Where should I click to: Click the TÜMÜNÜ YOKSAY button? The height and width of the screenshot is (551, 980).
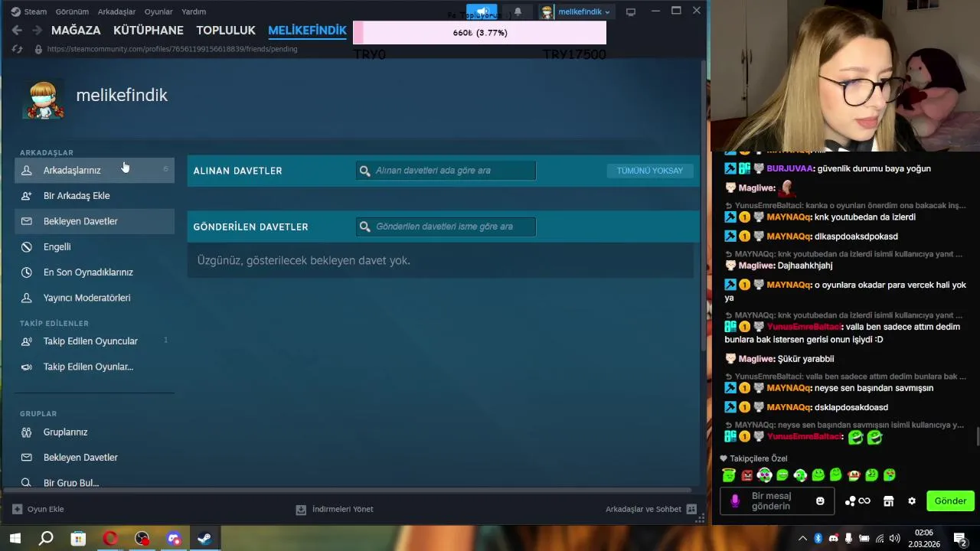click(x=650, y=171)
